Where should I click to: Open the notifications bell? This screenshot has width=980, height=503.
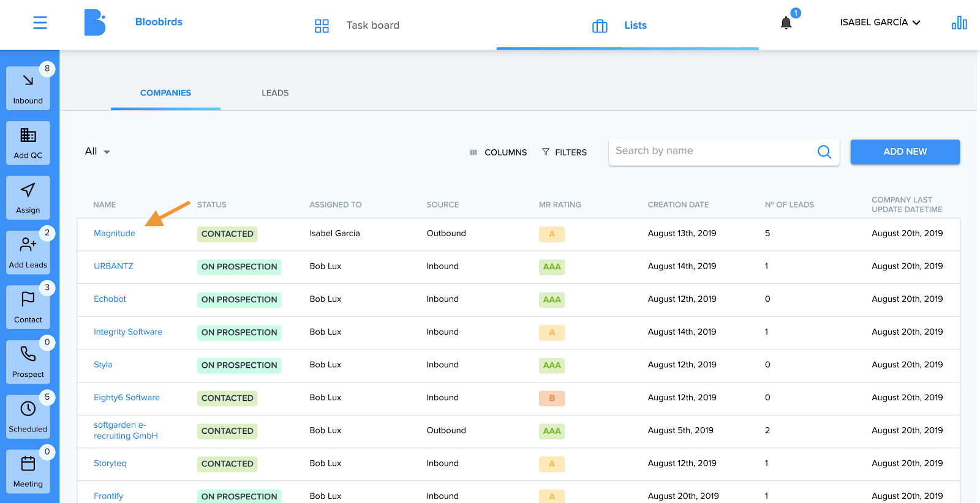pyautogui.click(x=786, y=23)
